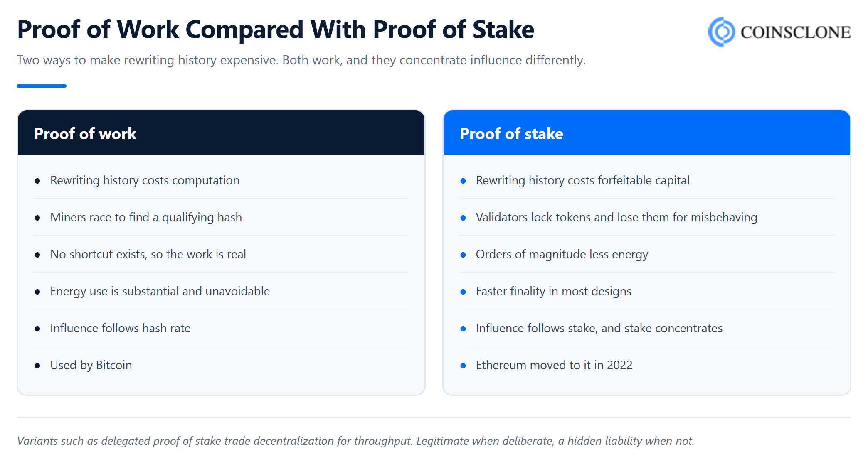868x464 pixels.
Task: Click the blue accent bar under subtitle
Action: [42, 86]
